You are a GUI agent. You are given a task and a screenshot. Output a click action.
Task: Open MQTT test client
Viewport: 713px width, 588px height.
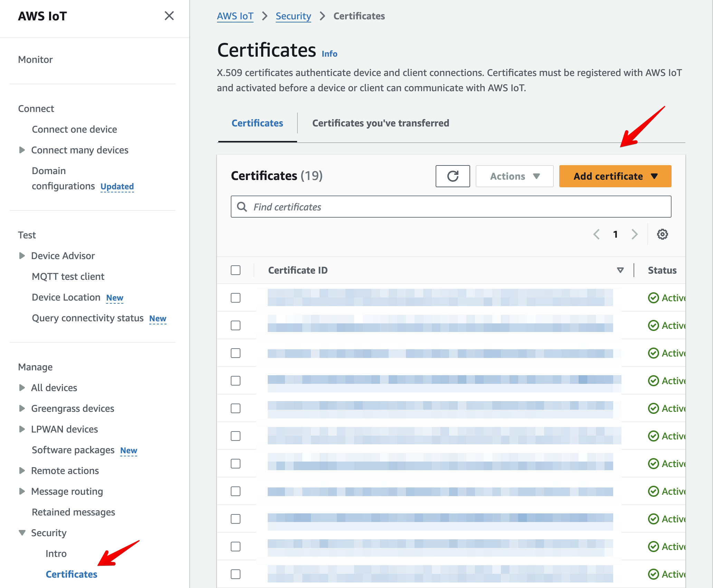point(68,276)
